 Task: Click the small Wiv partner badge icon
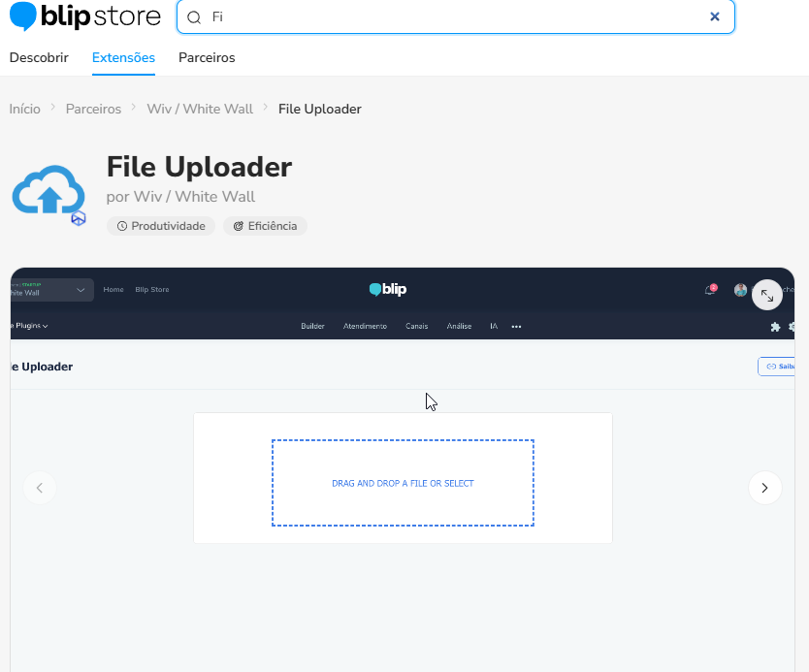point(79,219)
